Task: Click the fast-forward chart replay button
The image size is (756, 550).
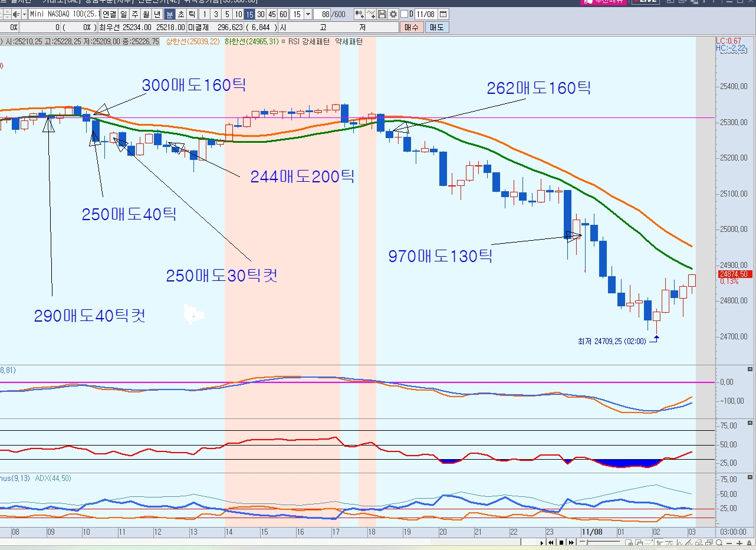Action: (570, 542)
